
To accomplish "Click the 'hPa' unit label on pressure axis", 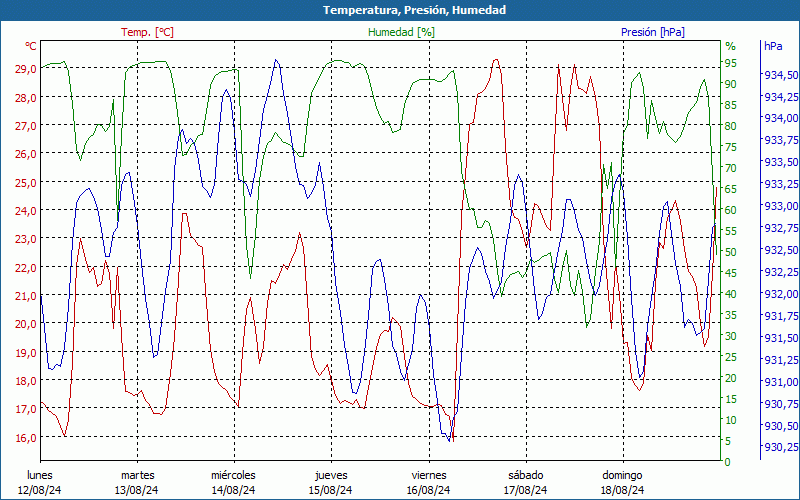I will [x=773, y=46].
